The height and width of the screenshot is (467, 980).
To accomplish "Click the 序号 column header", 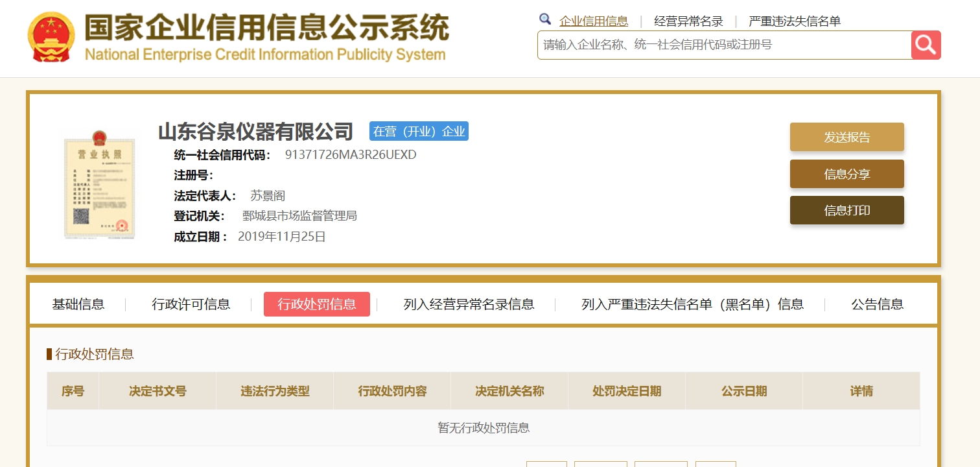I will pyautogui.click(x=73, y=391).
